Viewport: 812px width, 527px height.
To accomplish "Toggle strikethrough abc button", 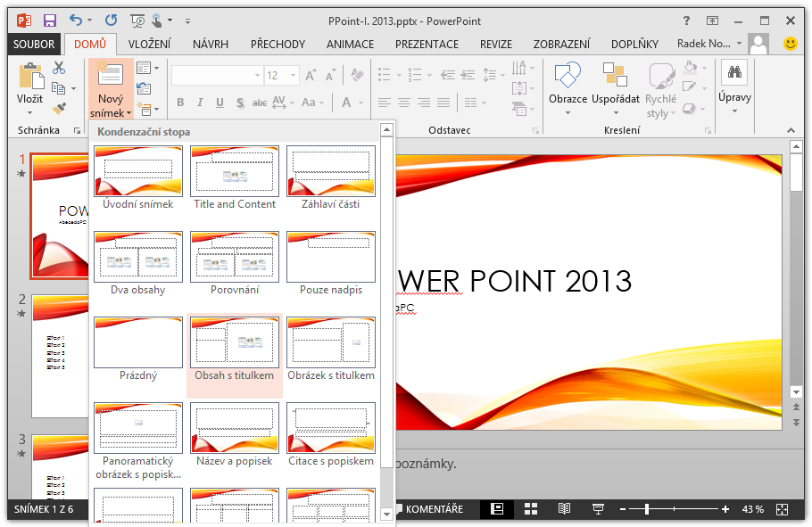I will coord(260,103).
